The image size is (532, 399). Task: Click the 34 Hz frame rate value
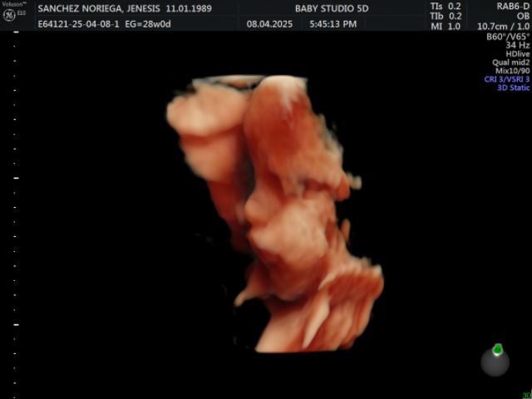click(x=518, y=45)
